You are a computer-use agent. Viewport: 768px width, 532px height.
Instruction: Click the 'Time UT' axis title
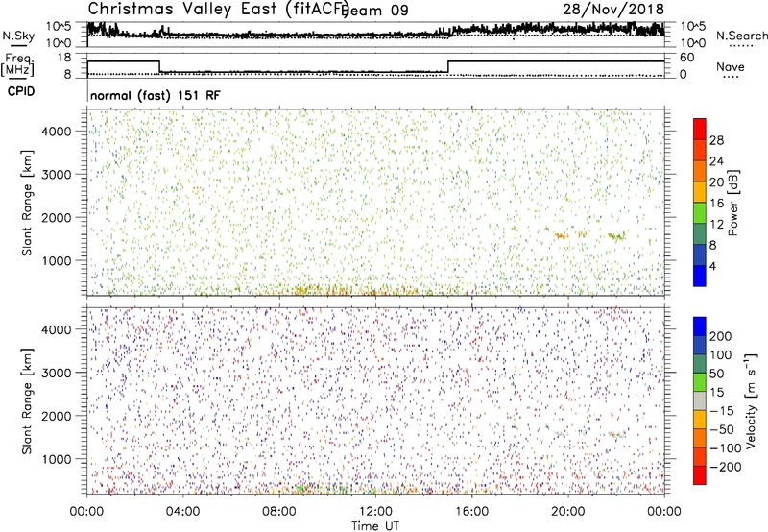pyautogui.click(x=375, y=526)
